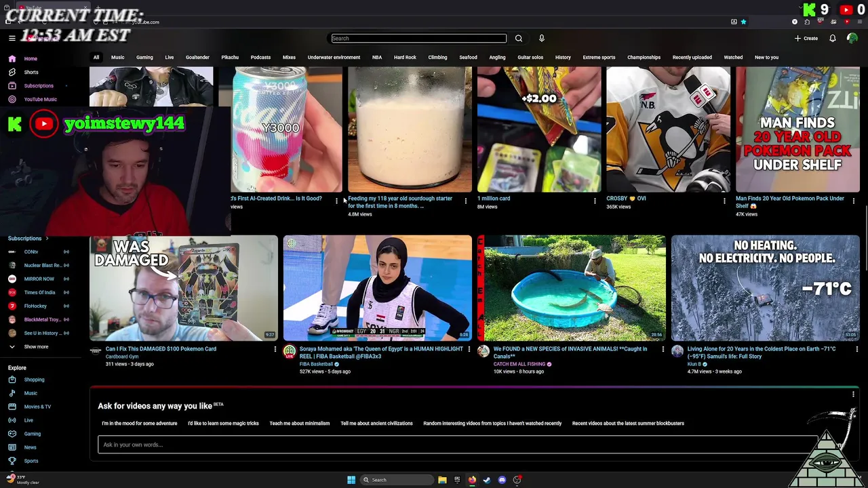Open the Firefox application menu
The height and width of the screenshot is (488, 868).
tap(861, 22)
